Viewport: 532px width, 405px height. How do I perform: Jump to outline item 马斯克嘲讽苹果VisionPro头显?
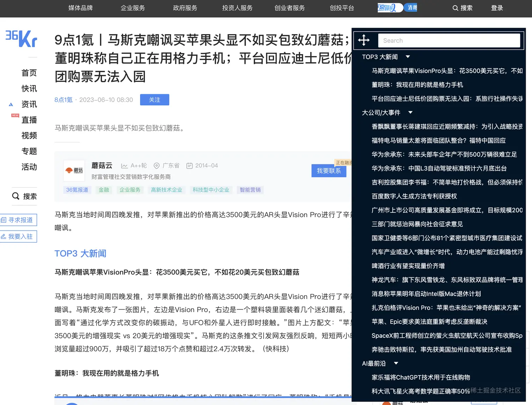(447, 71)
